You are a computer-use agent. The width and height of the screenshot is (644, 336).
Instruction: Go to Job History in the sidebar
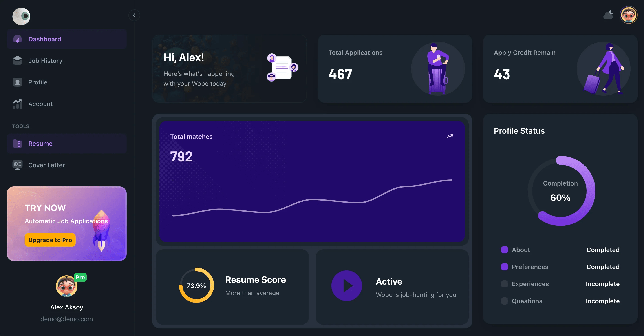pos(67,60)
